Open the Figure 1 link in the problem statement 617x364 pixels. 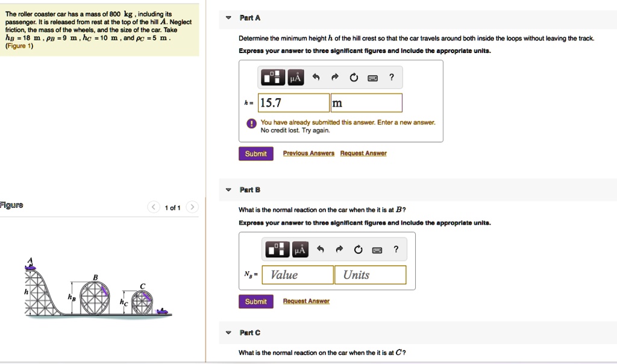tap(19, 46)
